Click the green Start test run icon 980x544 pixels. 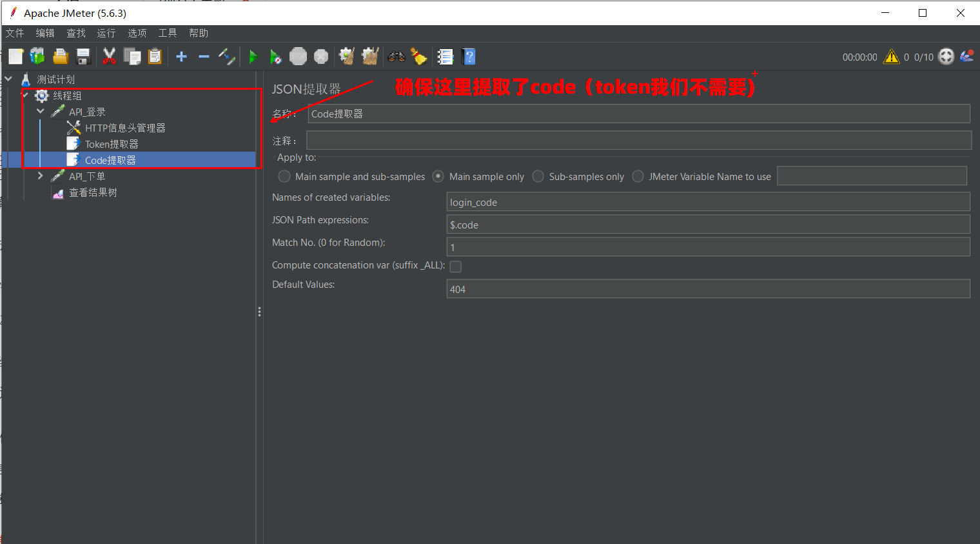[x=253, y=57]
